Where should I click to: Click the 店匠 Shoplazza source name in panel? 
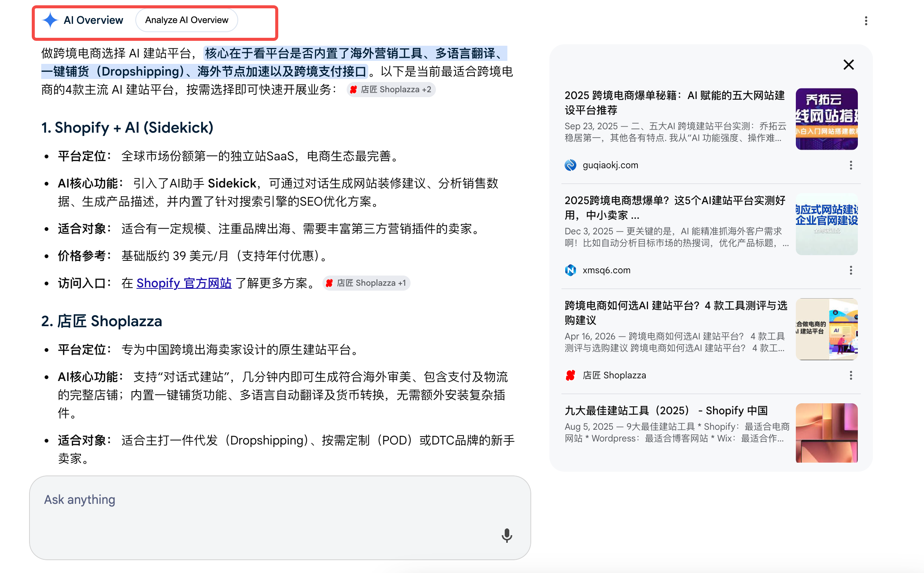tap(614, 376)
